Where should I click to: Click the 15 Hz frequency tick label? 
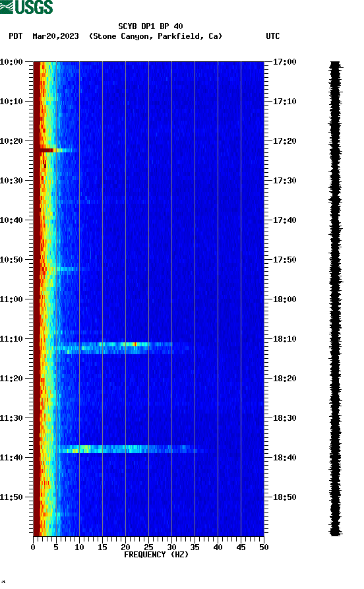tap(102, 547)
